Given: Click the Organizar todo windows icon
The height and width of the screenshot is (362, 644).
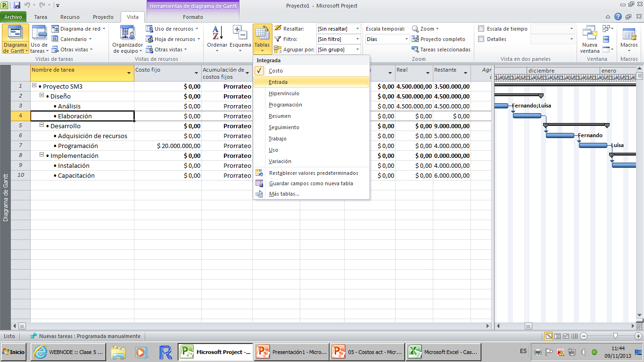Looking at the screenshot, I should tap(606, 39).
